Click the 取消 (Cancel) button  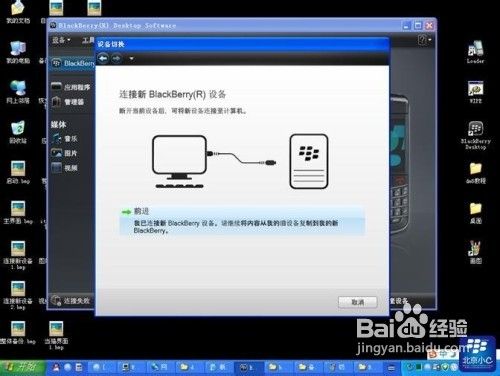tap(357, 302)
